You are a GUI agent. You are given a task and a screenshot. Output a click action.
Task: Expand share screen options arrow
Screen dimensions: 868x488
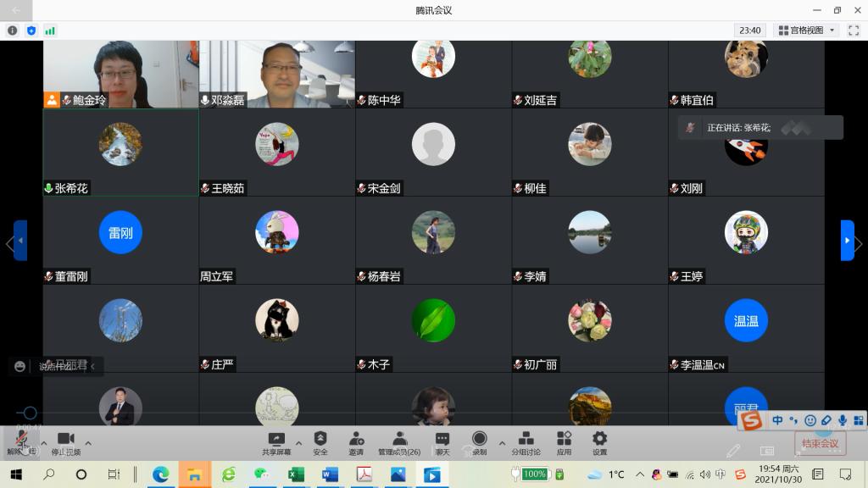(299, 443)
